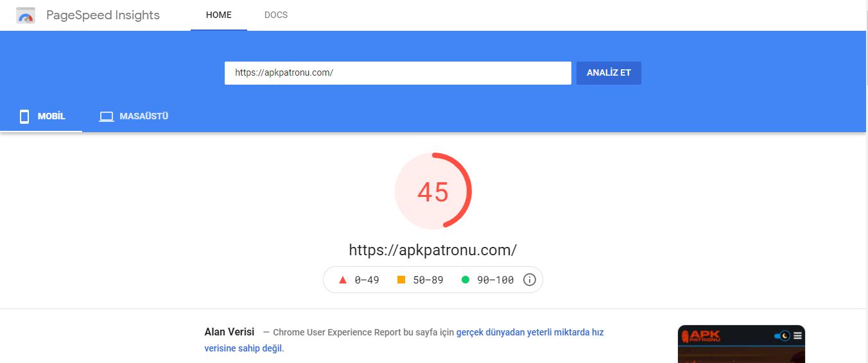868x363 pixels.
Task: Toggle the dark mode switch in site preview
Action: 782,335
